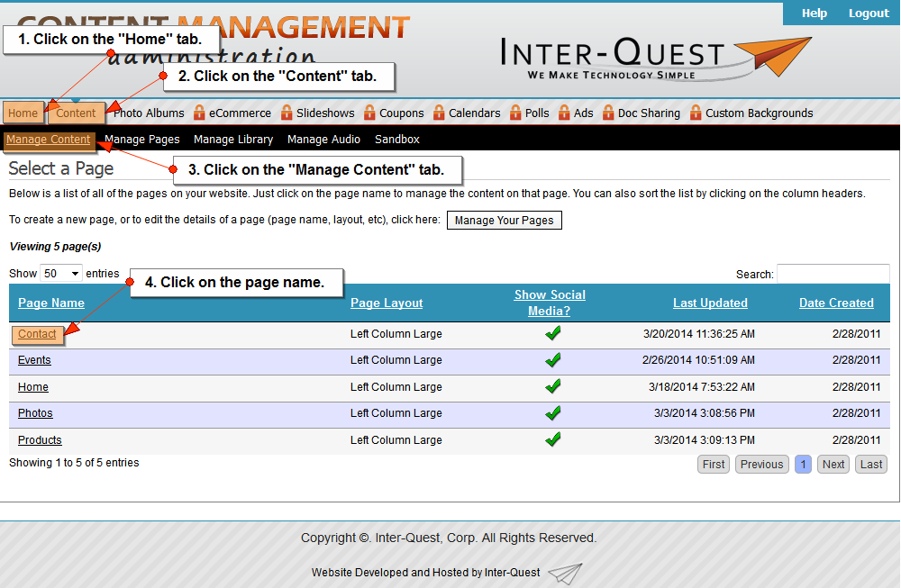Click the lock icon before Coupons
The width and height of the screenshot is (901, 588).
370,113
